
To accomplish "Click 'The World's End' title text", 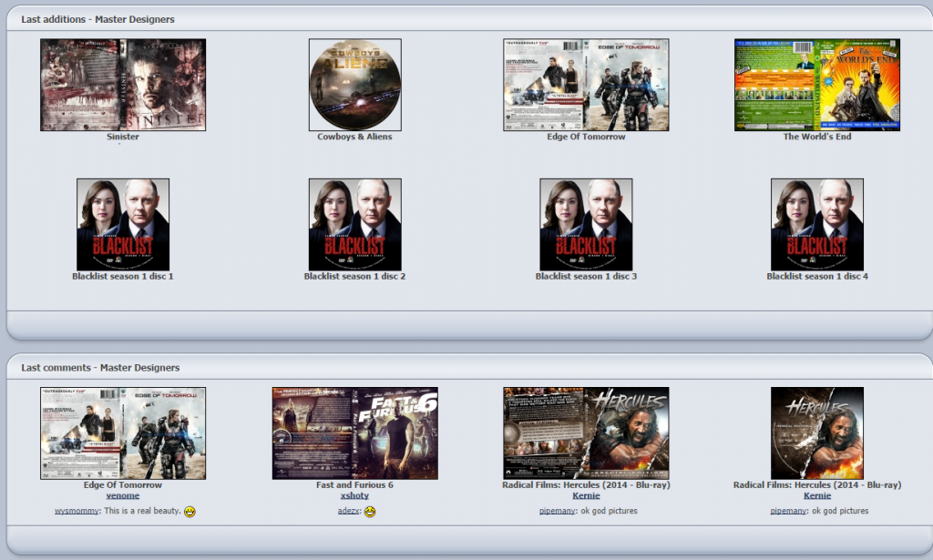I will point(817,137).
